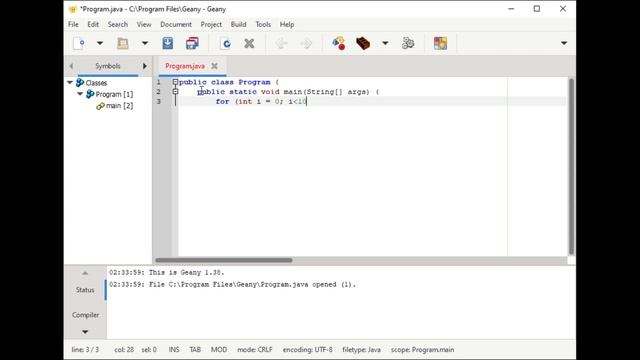Viewport: 640px width, 360px height.
Task: Open the Project menu
Action: click(x=211, y=24)
